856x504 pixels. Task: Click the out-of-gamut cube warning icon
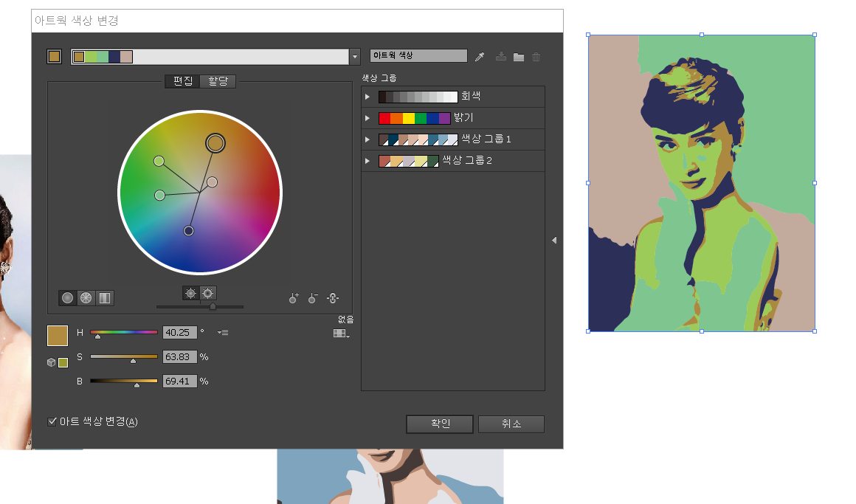point(52,362)
